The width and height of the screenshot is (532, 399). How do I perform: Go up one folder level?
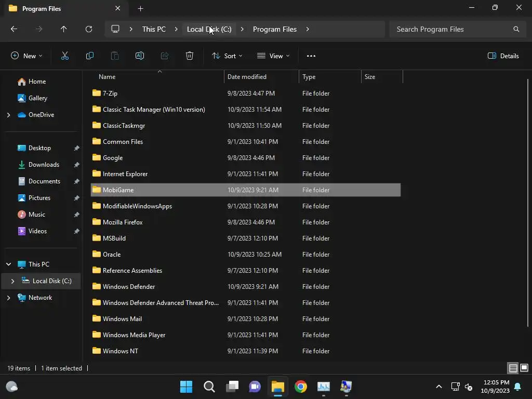(64, 29)
